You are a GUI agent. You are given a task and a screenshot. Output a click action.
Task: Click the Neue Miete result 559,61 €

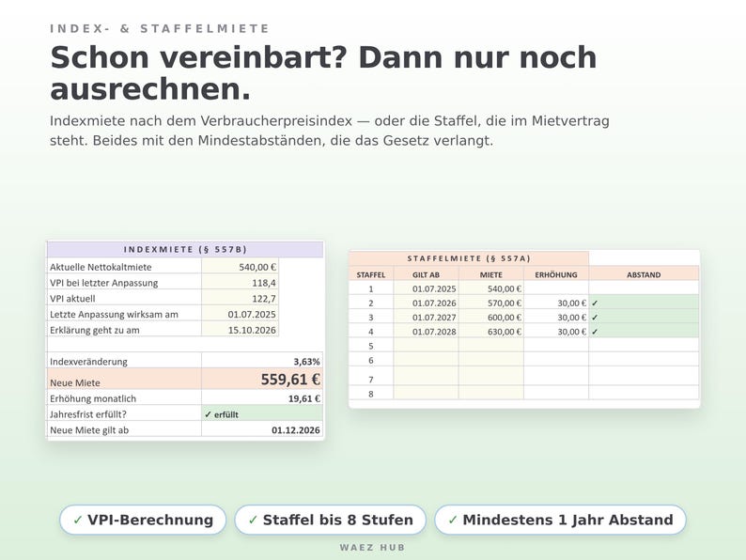[x=262, y=380]
